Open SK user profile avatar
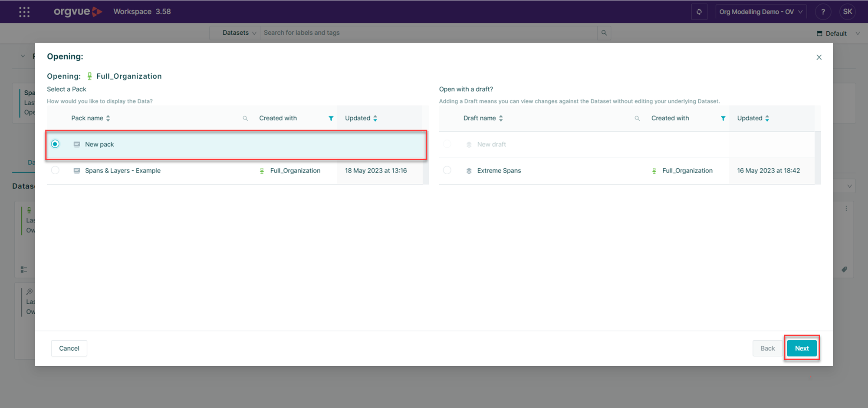 pos(847,12)
